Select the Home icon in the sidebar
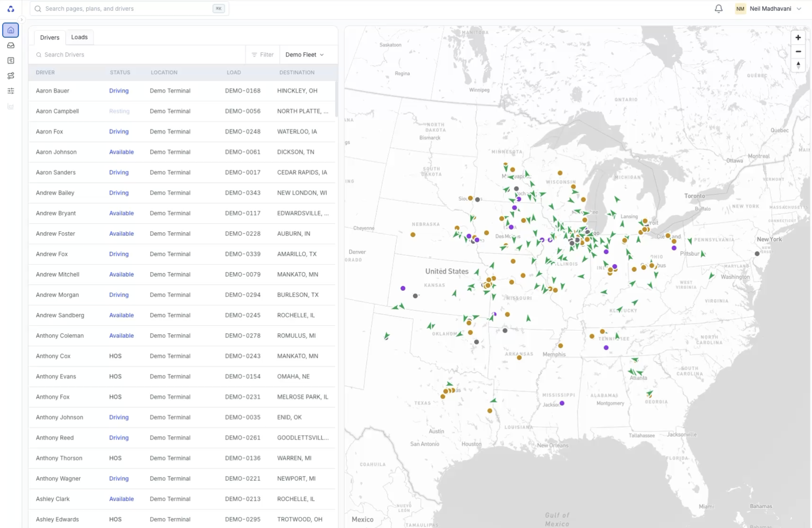The image size is (812, 528). 11,30
